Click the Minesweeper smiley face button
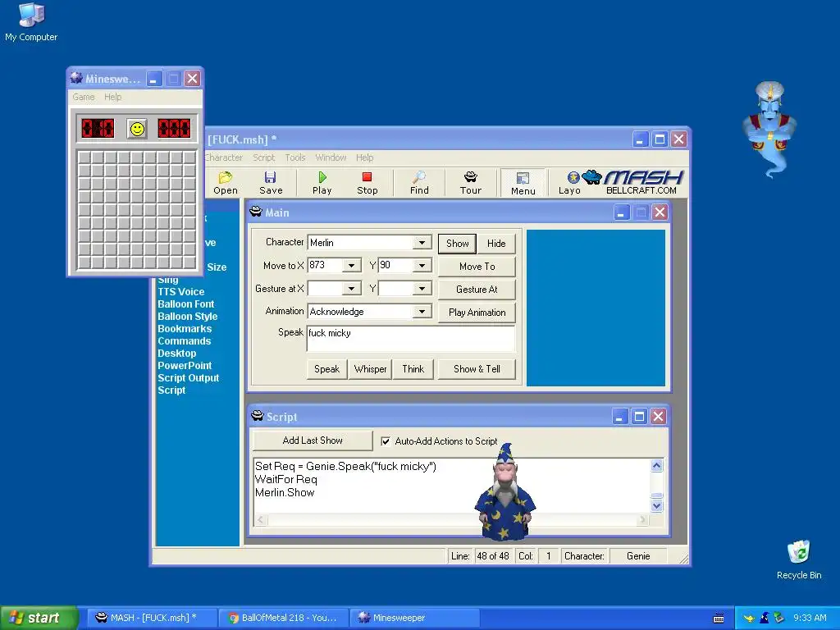The height and width of the screenshot is (630, 840). coord(137,129)
